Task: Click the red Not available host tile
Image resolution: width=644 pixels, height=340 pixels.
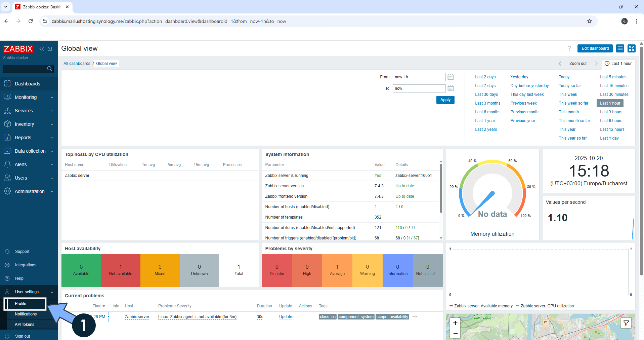Action: pyautogui.click(x=120, y=270)
